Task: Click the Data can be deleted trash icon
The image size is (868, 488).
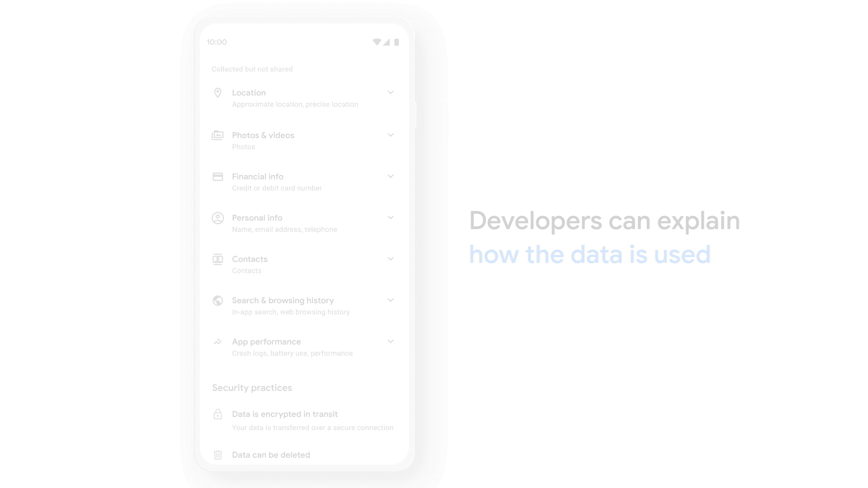Action: [x=217, y=455]
